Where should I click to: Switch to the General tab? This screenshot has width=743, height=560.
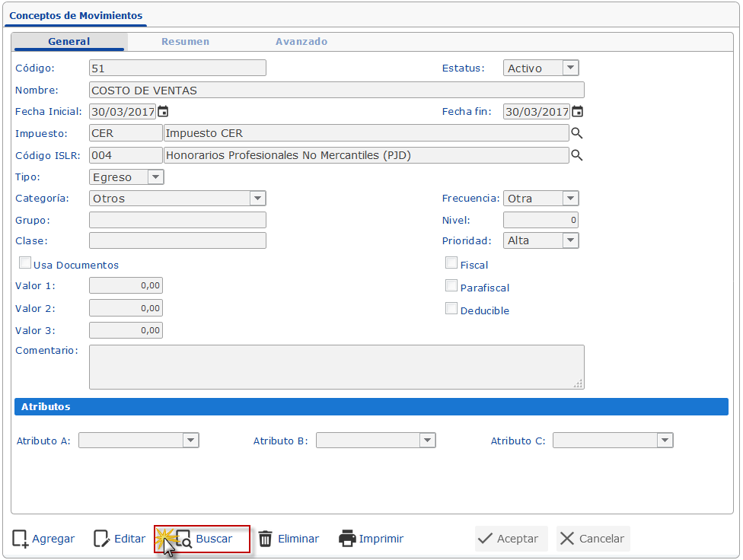click(x=69, y=42)
